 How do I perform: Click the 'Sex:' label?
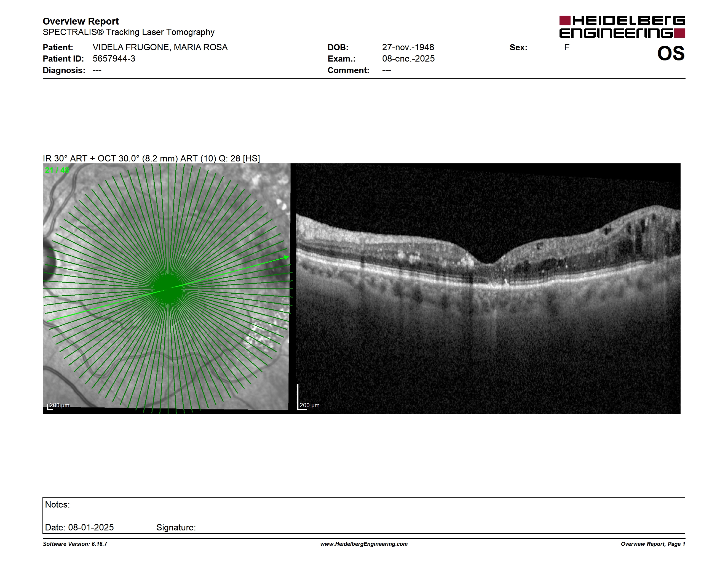coord(518,47)
